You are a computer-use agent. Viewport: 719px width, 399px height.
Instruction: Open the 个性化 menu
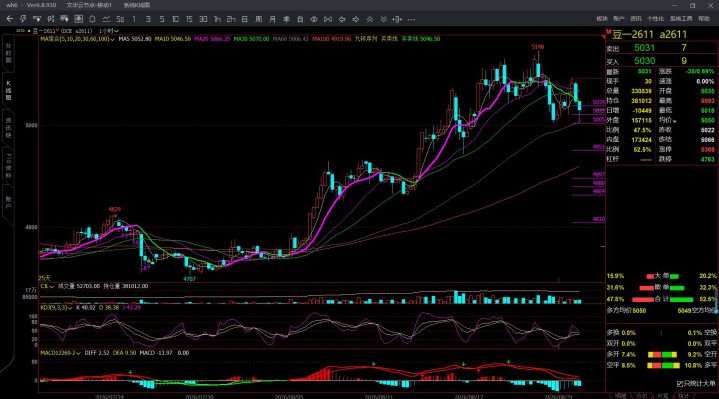[x=655, y=19]
